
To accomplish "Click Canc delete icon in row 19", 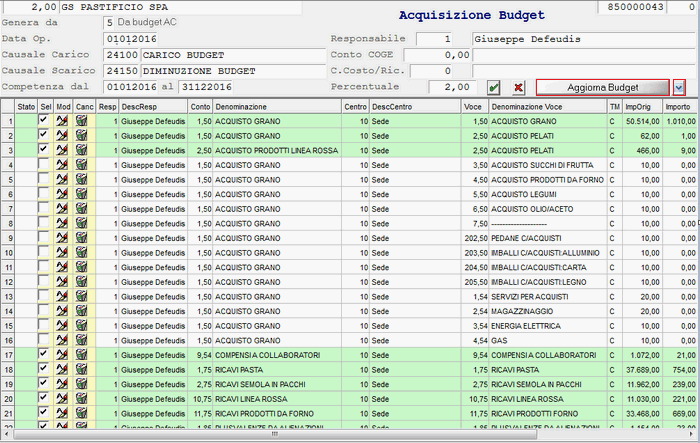I will coord(81,384).
